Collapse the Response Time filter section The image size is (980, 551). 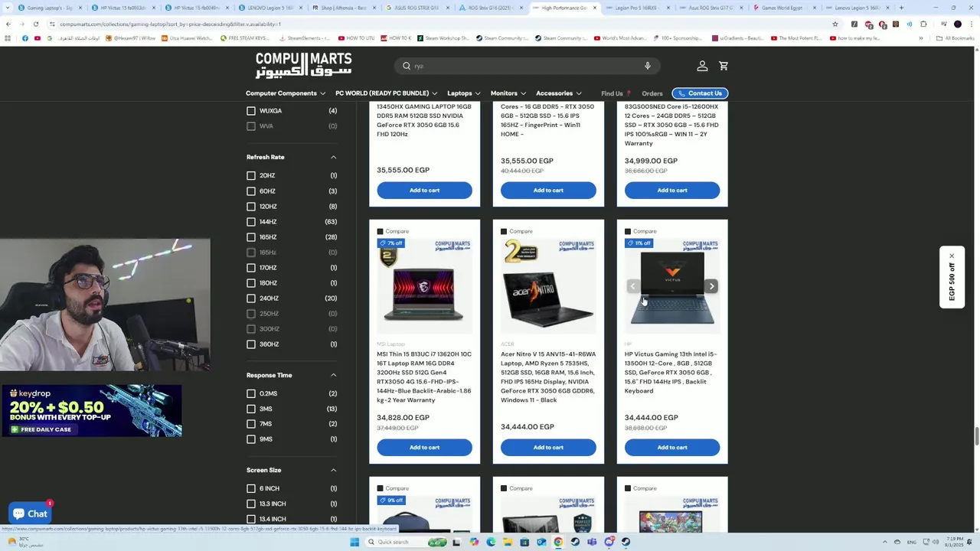coord(333,375)
